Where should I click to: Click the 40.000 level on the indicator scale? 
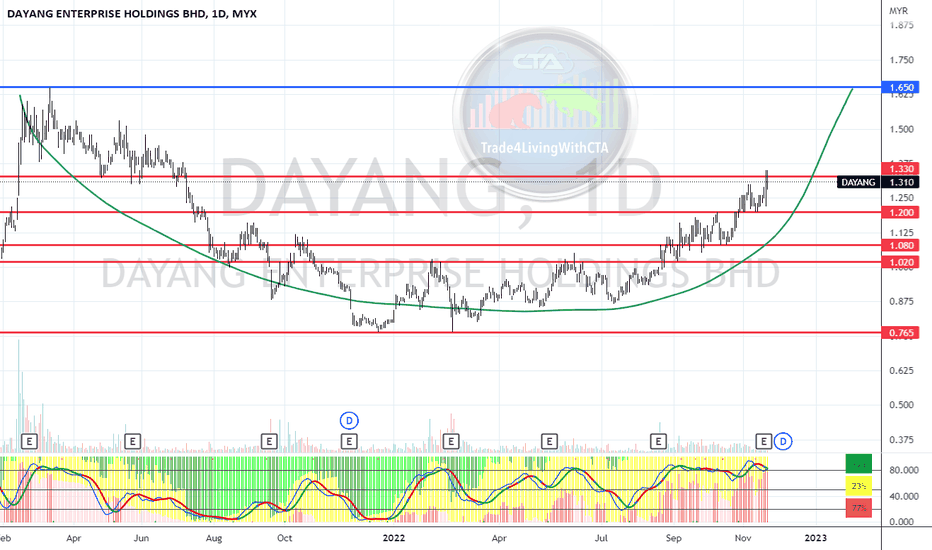click(x=903, y=496)
